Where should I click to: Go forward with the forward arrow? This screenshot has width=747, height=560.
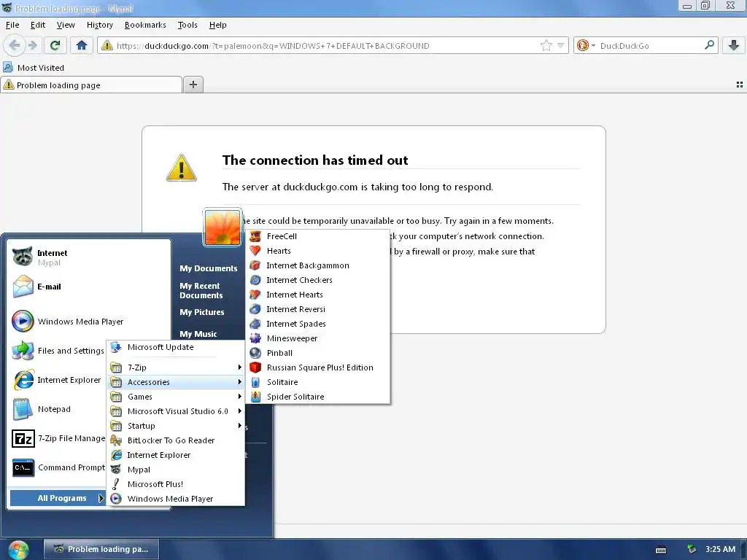point(32,45)
